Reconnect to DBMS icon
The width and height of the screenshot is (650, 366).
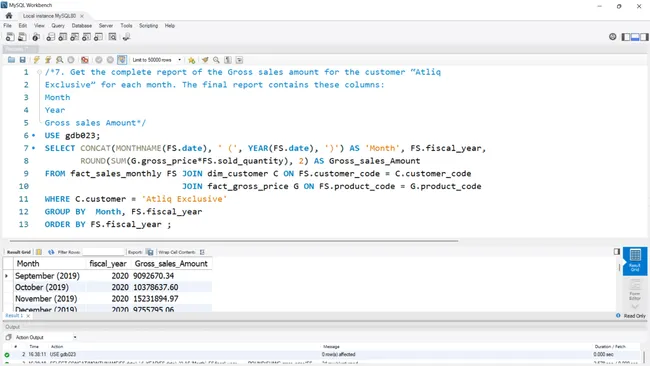(126, 37)
